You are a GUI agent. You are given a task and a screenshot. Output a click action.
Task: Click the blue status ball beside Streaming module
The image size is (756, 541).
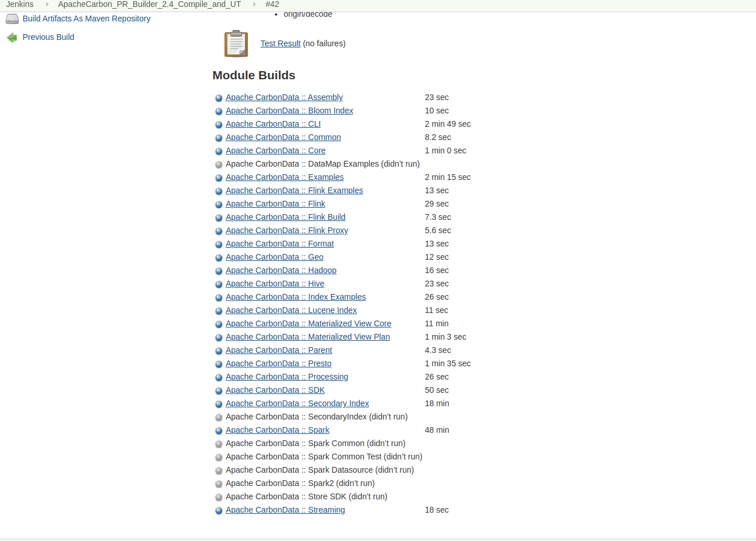[219, 510]
